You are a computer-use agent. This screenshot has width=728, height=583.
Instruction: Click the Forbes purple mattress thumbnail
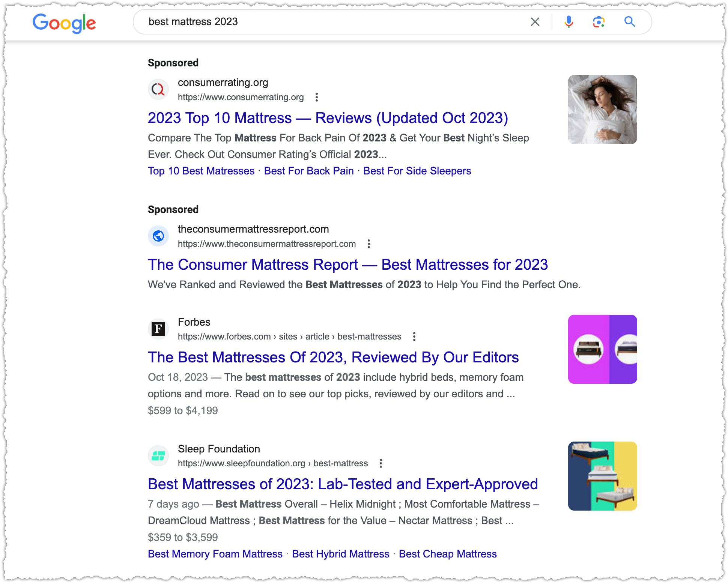click(x=602, y=349)
